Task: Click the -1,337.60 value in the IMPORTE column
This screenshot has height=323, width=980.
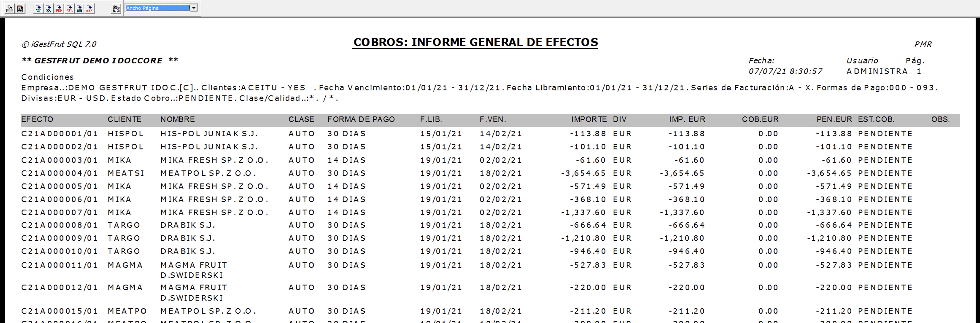Action: coord(583,213)
